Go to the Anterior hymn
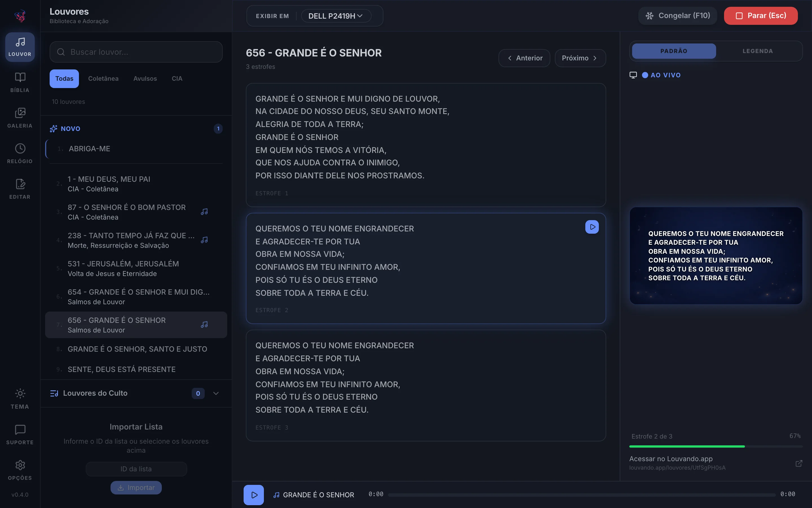The width and height of the screenshot is (812, 508). pyautogui.click(x=524, y=58)
